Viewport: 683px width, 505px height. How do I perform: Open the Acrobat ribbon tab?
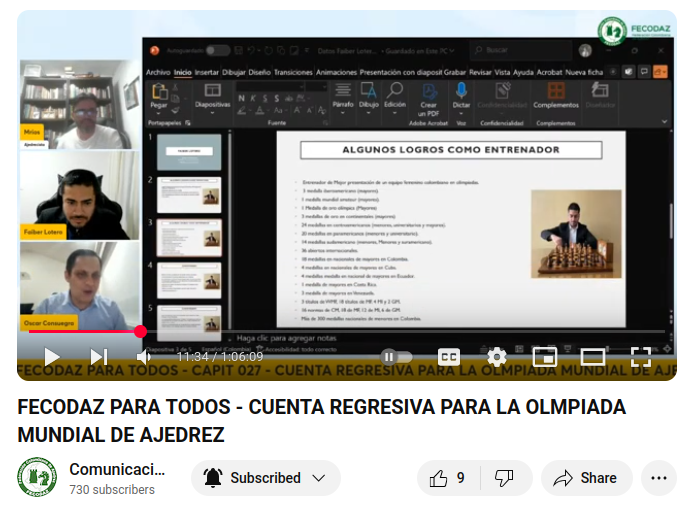549,72
